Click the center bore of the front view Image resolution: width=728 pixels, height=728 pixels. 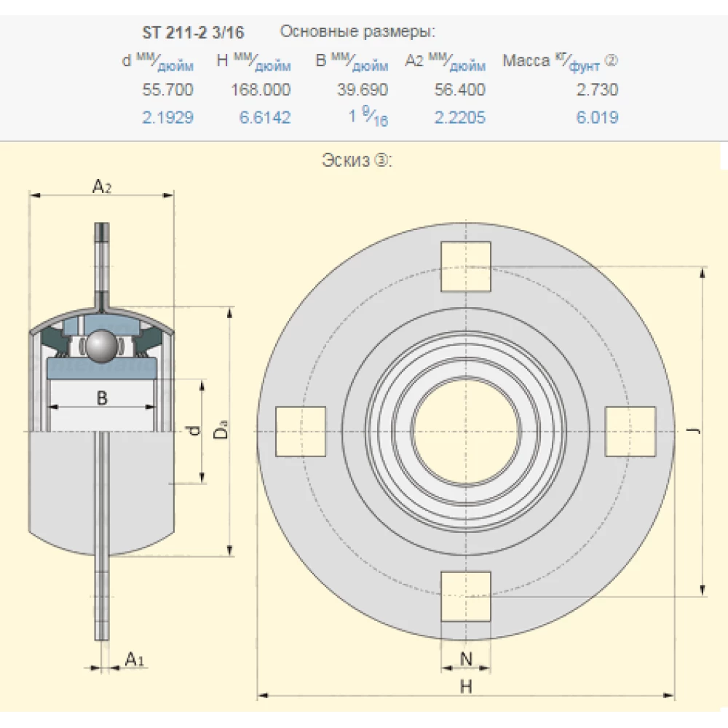[x=466, y=432]
